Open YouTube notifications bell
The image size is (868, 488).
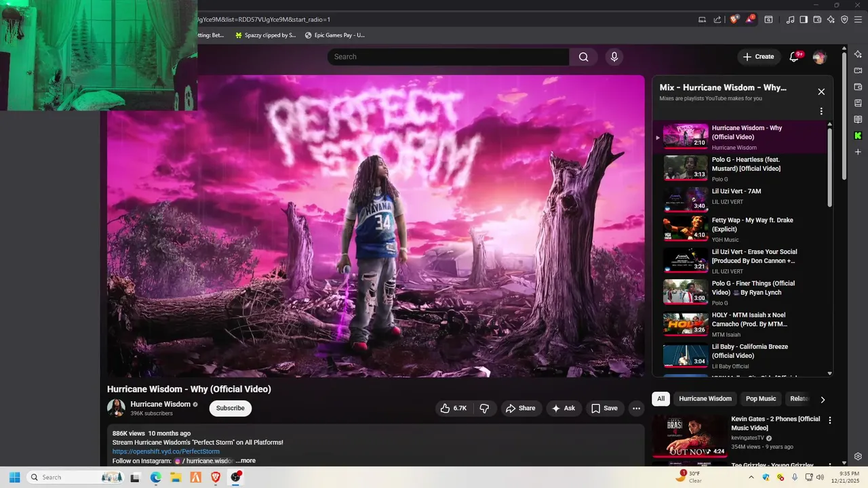[794, 57]
